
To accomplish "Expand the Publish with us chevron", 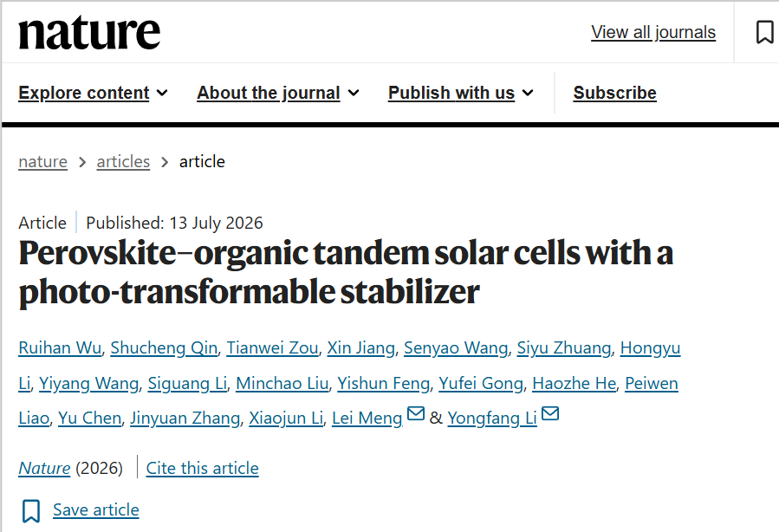I will 528,93.
